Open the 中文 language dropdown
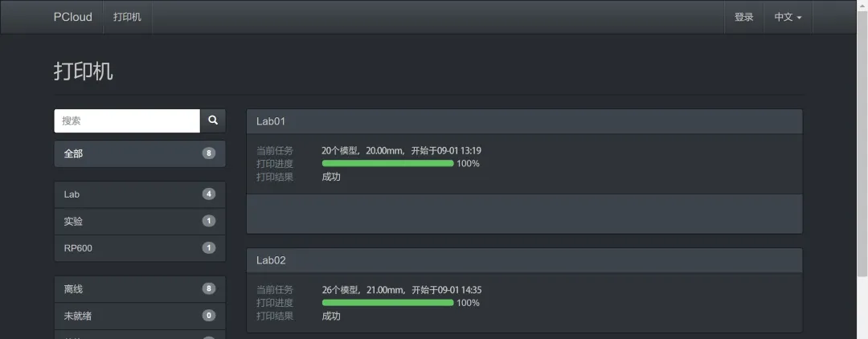Screen dimensions: 868x339 (x=788, y=17)
